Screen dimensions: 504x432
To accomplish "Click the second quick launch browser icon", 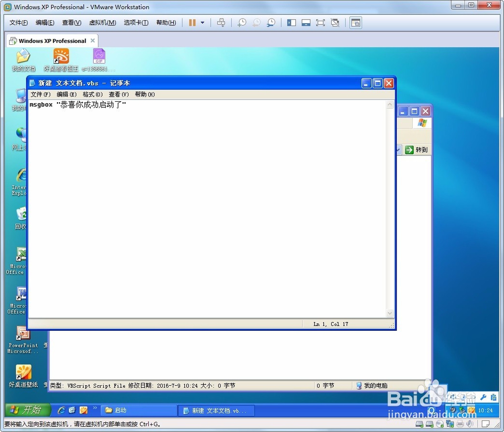I will [72, 410].
